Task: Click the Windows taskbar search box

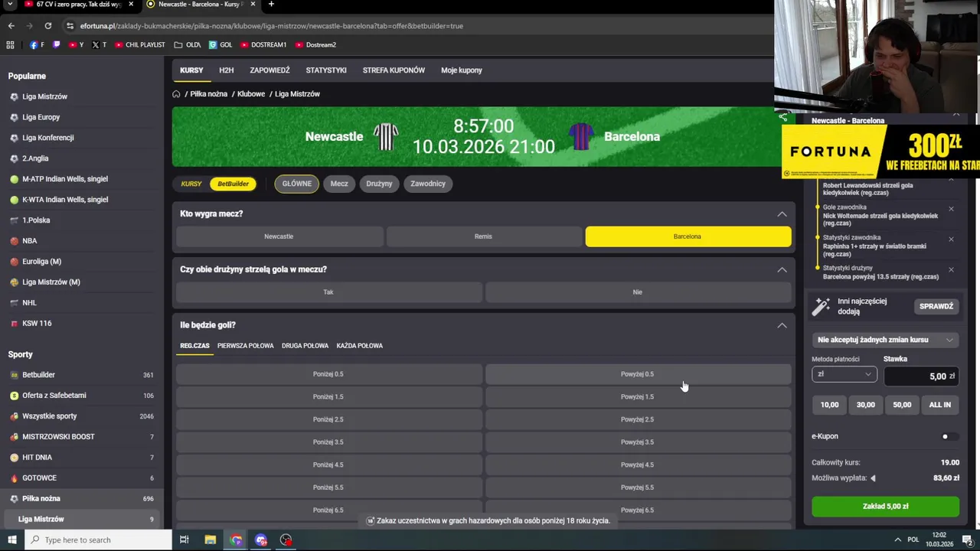Action: (x=98, y=540)
